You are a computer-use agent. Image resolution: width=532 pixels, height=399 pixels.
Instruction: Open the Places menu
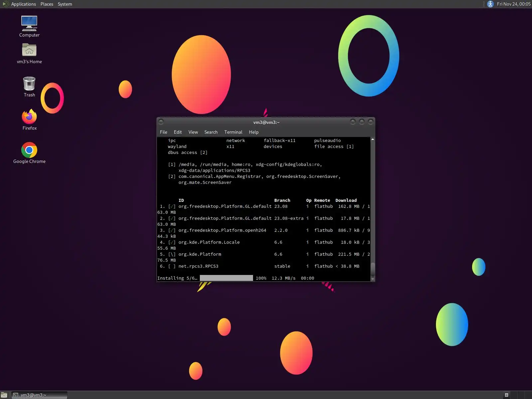(x=47, y=4)
